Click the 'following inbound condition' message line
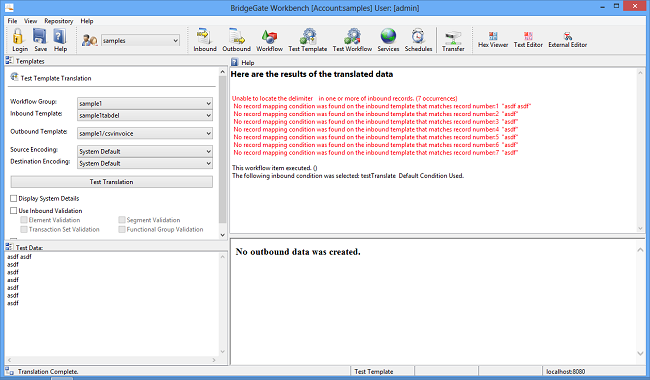This screenshot has height=380, width=650. pos(348,176)
